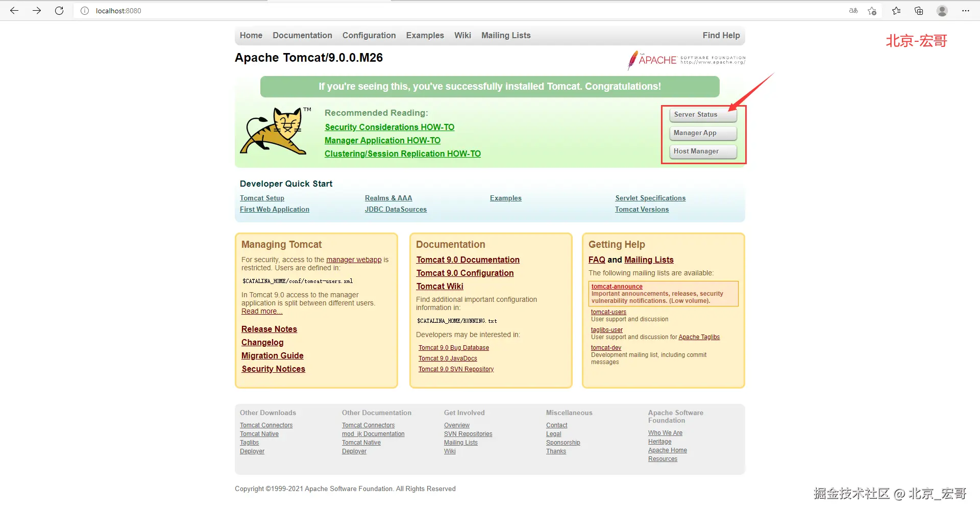
Task: Open the tomcat-announce mailing list link
Action: pyautogui.click(x=617, y=287)
